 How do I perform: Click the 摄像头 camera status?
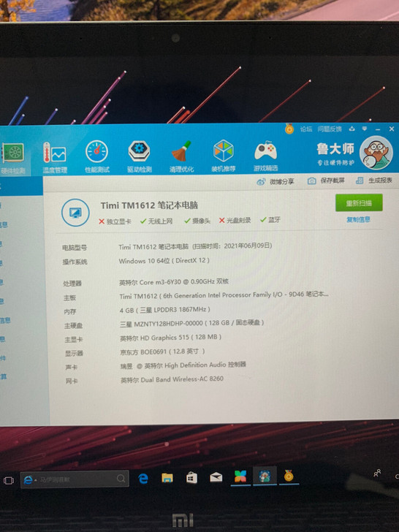(x=197, y=221)
